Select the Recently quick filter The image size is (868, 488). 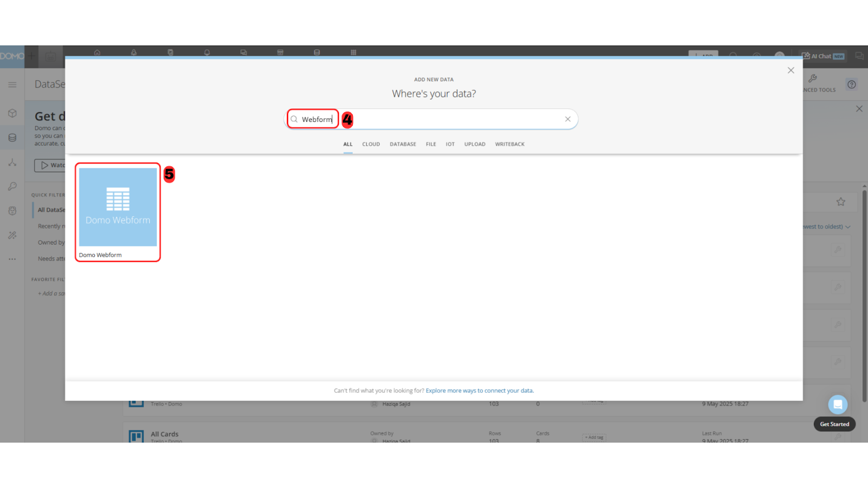tap(51, 226)
